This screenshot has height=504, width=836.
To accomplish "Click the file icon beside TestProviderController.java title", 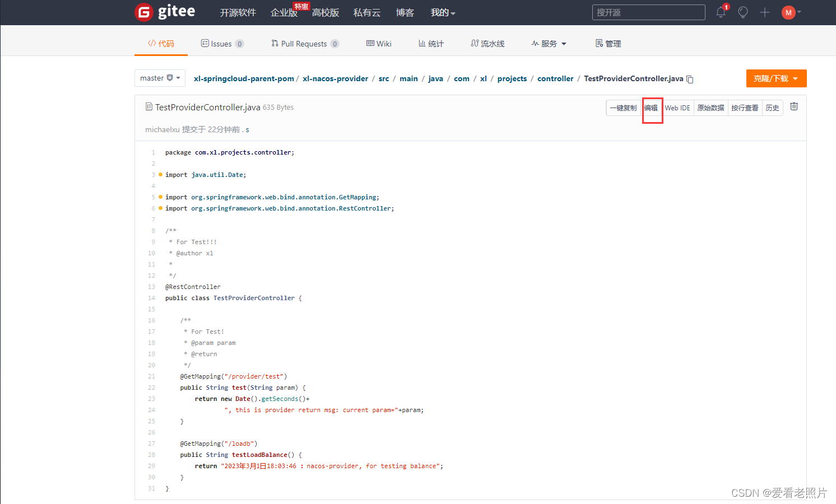I will click(x=149, y=106).
